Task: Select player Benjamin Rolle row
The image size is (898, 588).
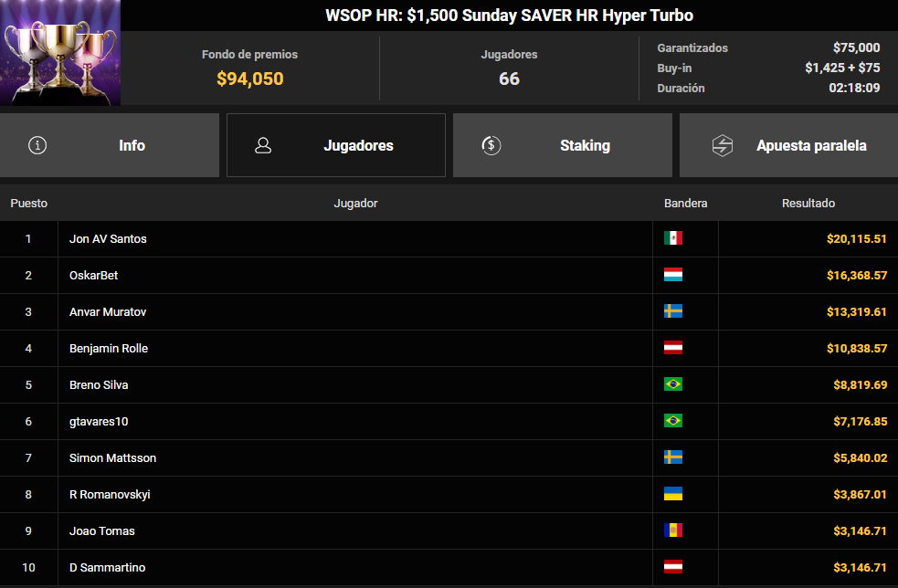Action: pyautogui.click(x=449, y=348)
